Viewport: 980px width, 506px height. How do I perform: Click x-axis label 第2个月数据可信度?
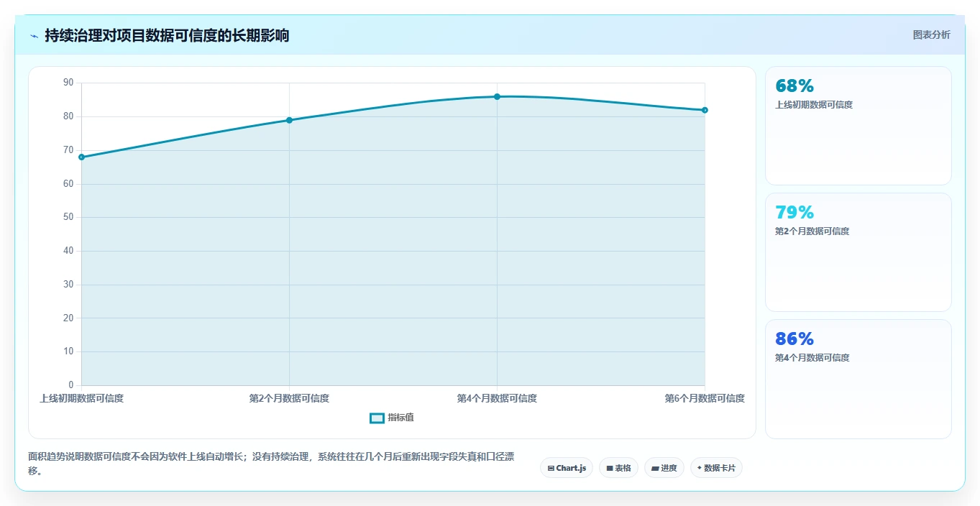tap(289, 398)
